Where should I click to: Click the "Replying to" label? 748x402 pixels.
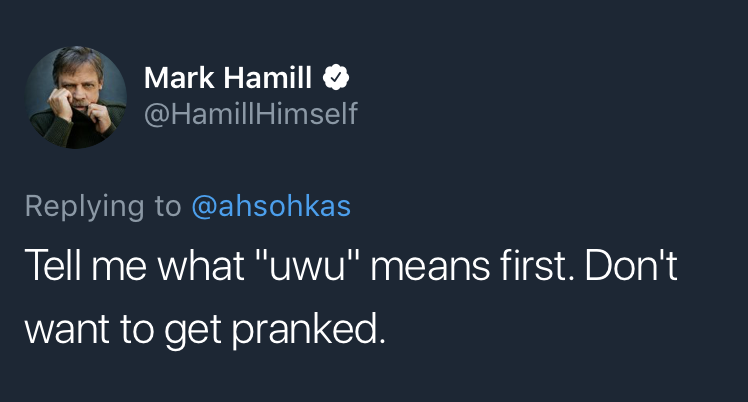tap(103, 206)
